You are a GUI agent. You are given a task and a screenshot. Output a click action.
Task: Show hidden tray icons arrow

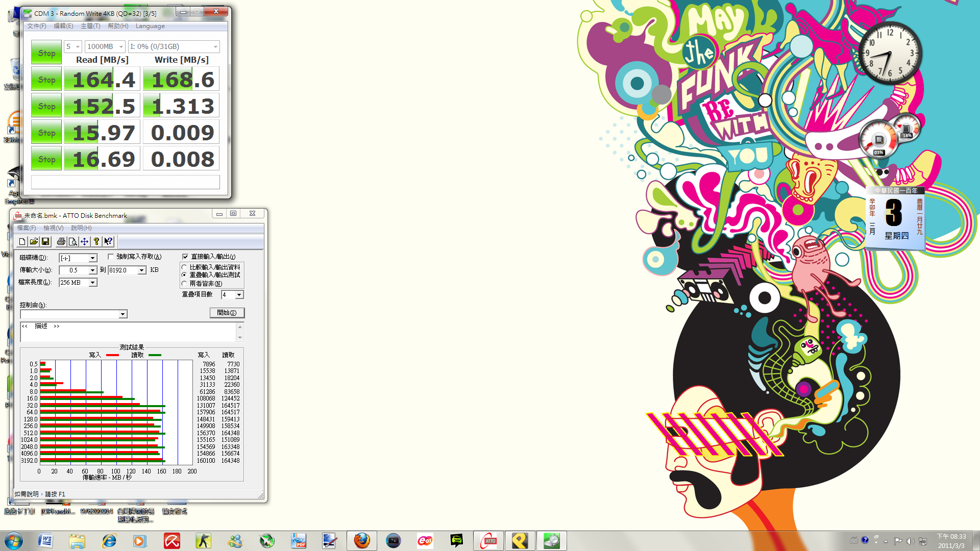tap(886, 541)
